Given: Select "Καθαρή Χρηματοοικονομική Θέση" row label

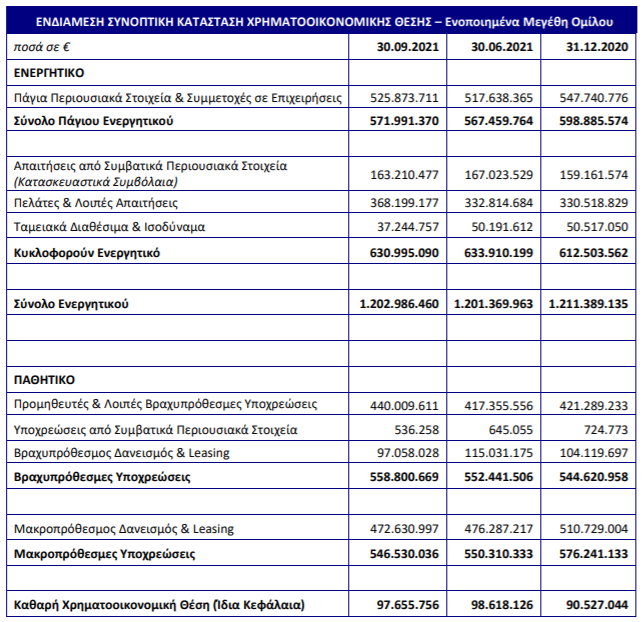Looking at the screenshot, I should (159, 605).
